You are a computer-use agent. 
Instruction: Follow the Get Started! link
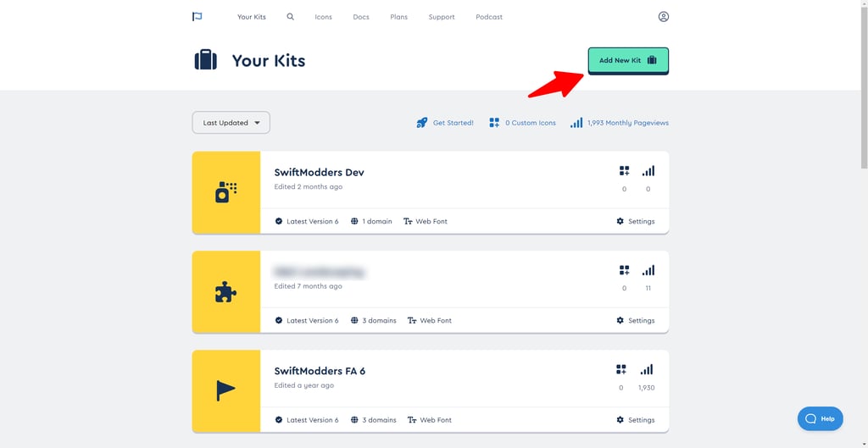coord(453,124)
